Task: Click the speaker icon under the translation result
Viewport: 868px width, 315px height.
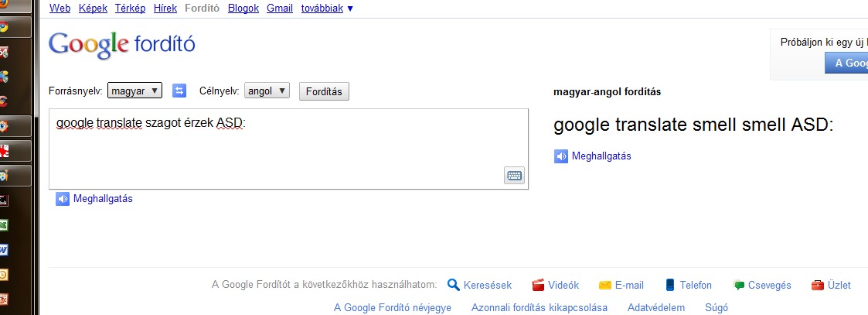Action: click(x=561, y=156)
